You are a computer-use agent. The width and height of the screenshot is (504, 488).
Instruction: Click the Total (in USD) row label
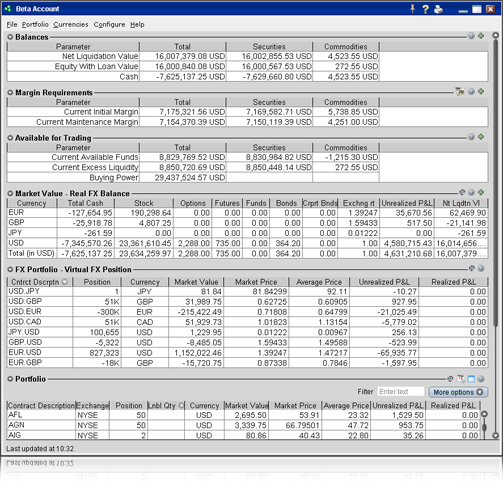click(31, 253)
